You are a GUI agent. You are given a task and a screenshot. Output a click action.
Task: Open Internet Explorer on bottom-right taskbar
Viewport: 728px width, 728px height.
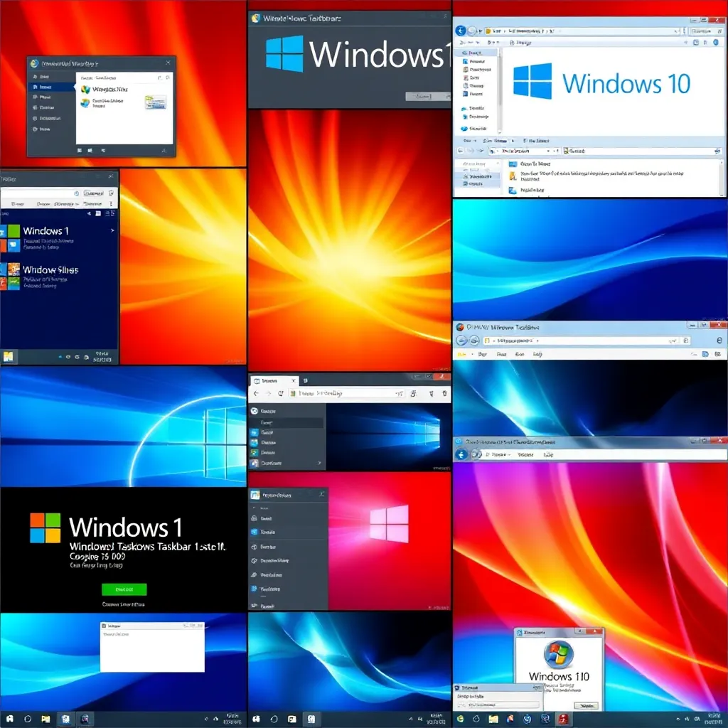[460, 719]
